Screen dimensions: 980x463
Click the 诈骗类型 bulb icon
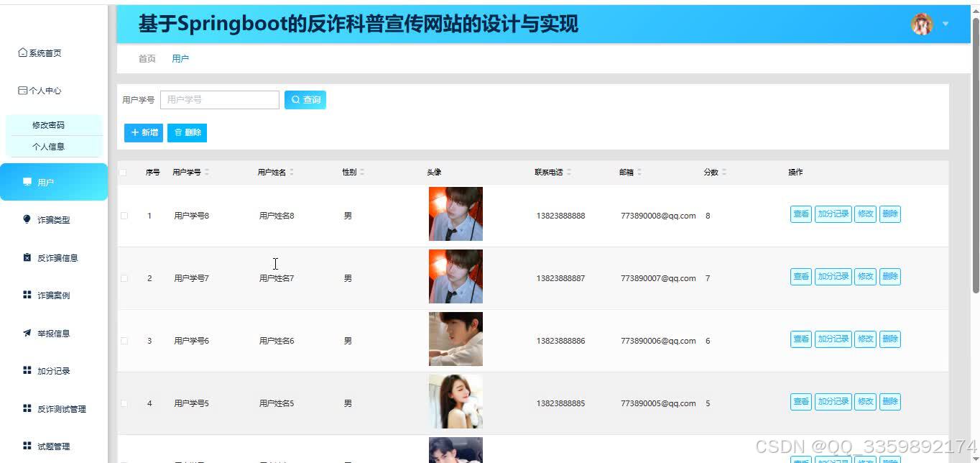point(27,219)
